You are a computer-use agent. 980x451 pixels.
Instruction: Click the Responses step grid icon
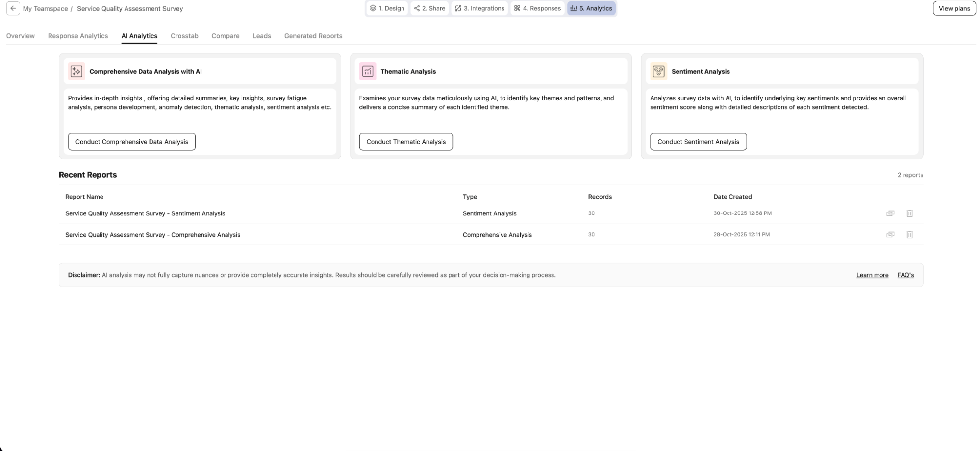(x=516, y=8)
